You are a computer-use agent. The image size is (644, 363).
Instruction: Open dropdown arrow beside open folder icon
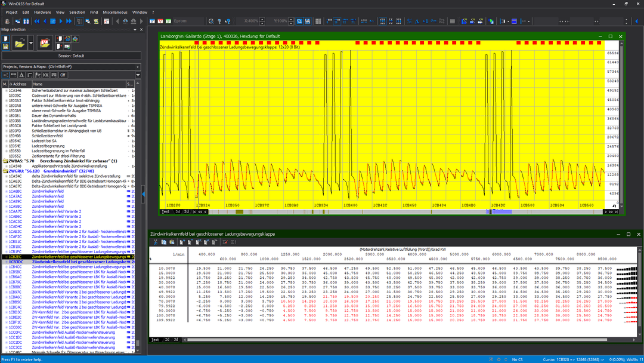click(x=30, y=43)
